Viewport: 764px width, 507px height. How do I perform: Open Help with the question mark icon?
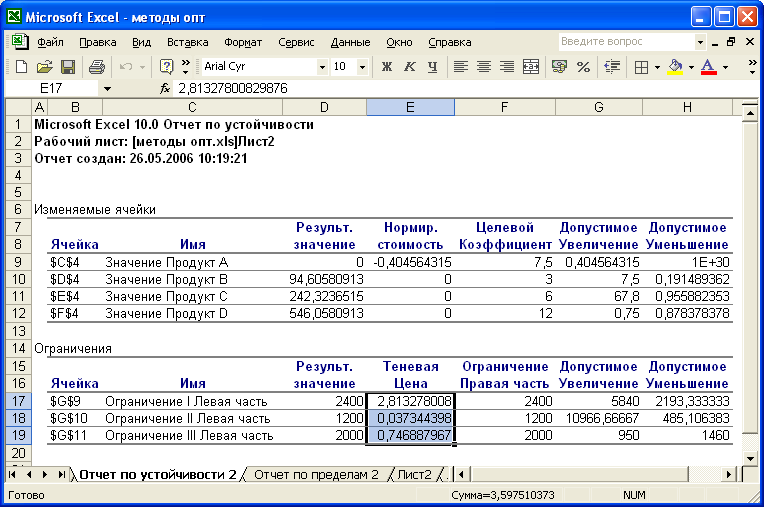[166, 67]
